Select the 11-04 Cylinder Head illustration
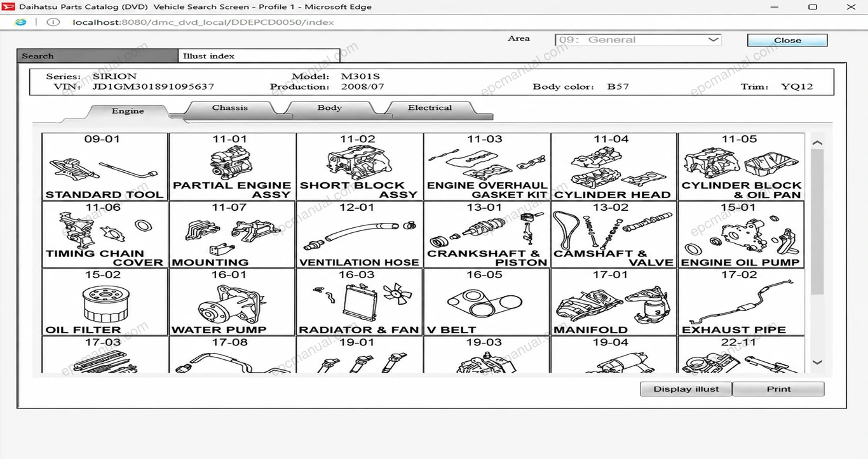 pos(614,167)
